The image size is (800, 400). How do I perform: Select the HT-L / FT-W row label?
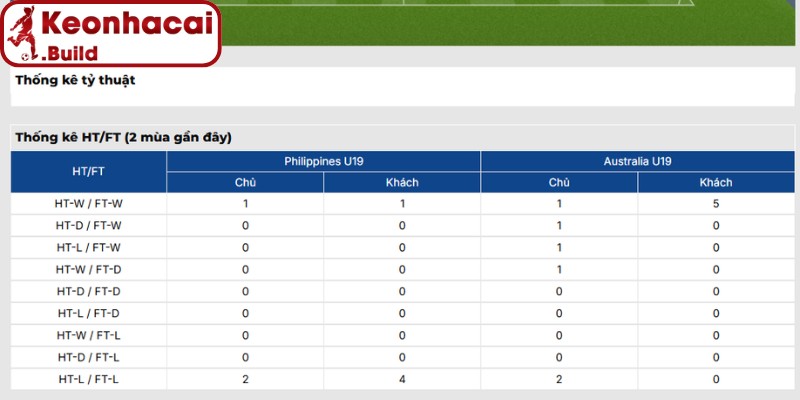click(x=88, y=247)
